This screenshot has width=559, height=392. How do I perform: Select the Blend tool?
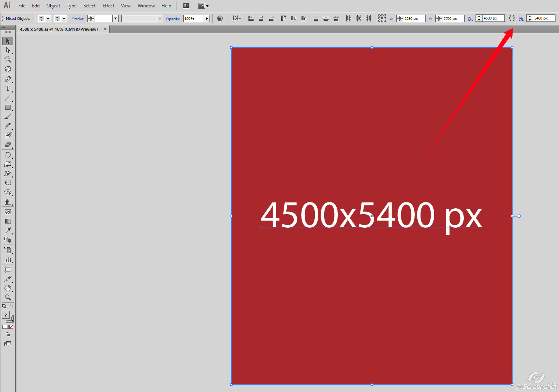pyautogui.click(x=8, y=240)
